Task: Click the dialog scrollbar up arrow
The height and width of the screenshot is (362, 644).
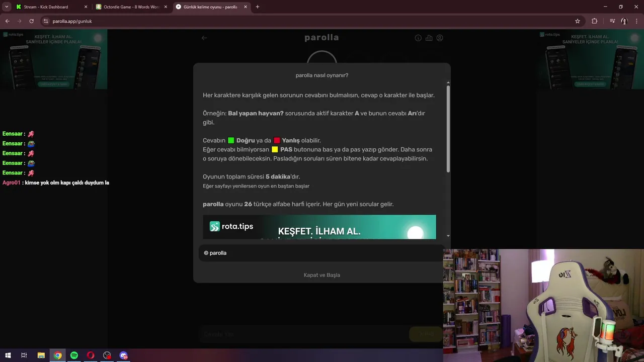Action: pyautogui.click(x=448, y=82)
